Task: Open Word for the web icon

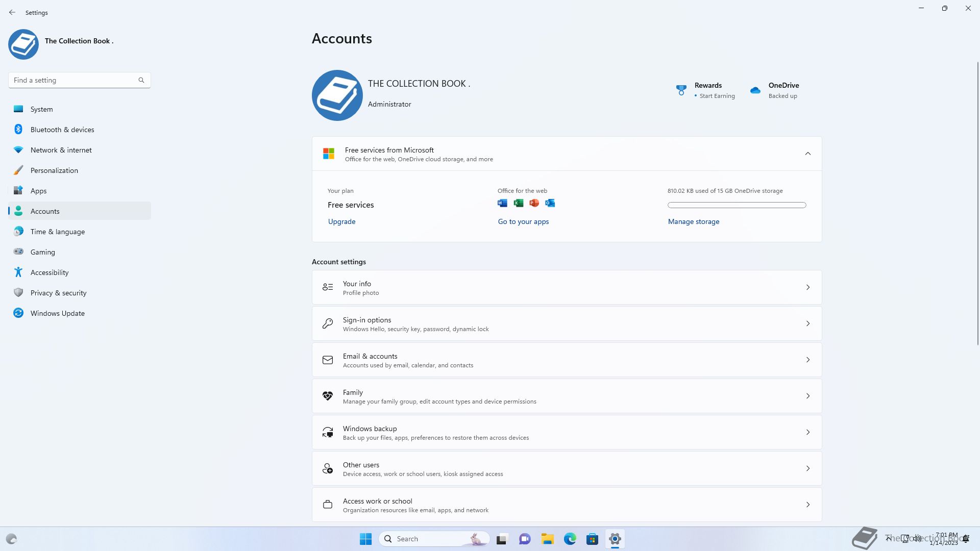Action: (x=502, y=203)
